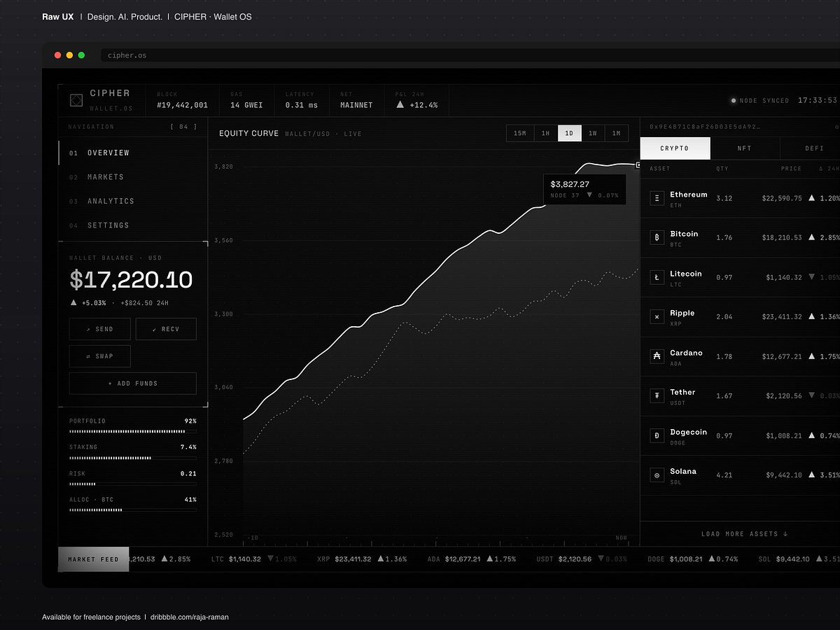Click the Dogecoin asset icon
The height and width of the screenshot is (630, 840).
[x=657, y=435]
